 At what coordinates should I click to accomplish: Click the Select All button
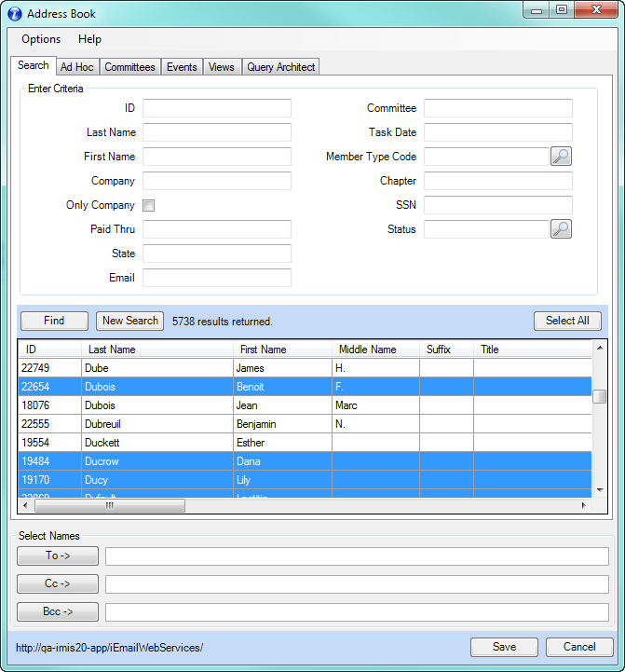coord(567,321)
